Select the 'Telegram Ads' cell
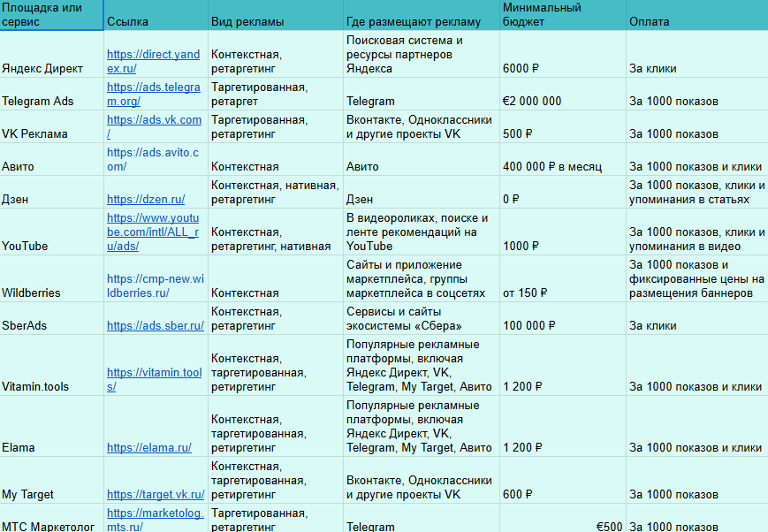768x532 pixels. (51, 94)
